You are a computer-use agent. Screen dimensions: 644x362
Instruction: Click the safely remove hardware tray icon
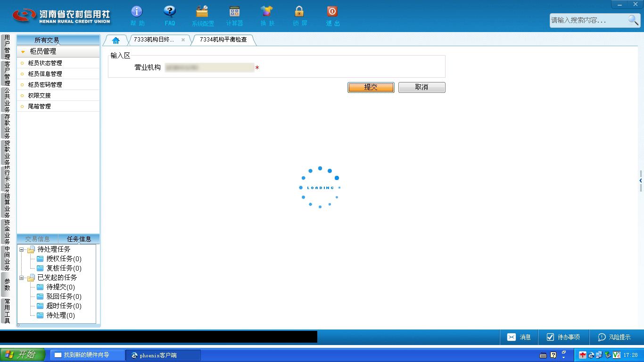click(608, 355)
